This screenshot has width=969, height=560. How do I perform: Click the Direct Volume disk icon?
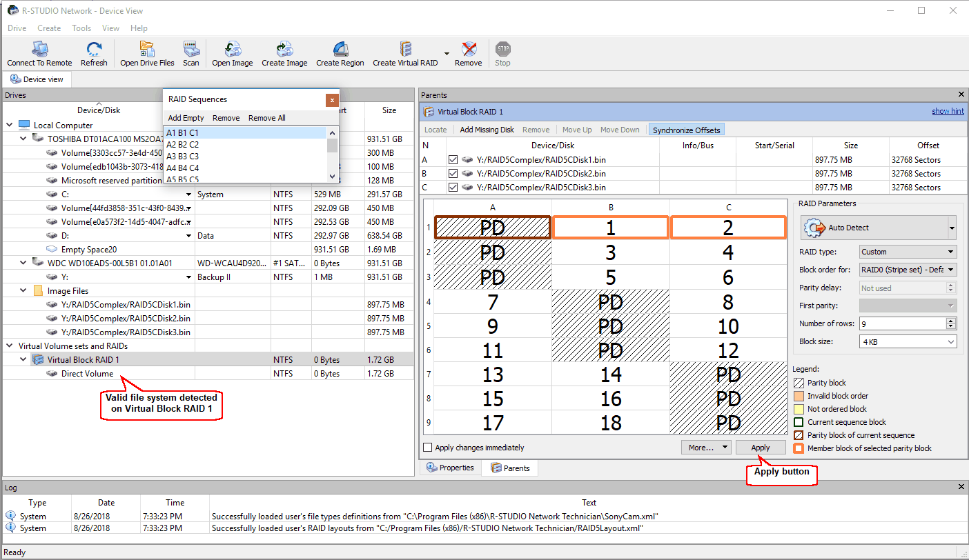click(x=52, y=374)
